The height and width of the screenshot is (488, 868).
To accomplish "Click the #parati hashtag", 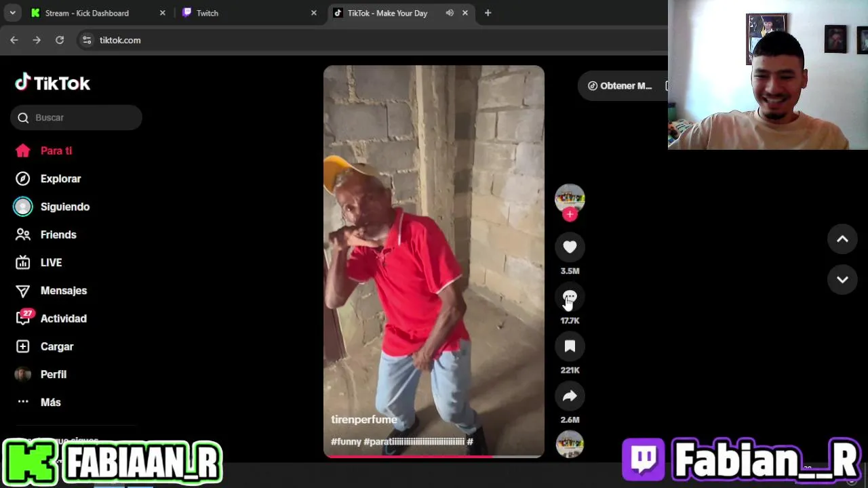I will click(x=414, y=441).
